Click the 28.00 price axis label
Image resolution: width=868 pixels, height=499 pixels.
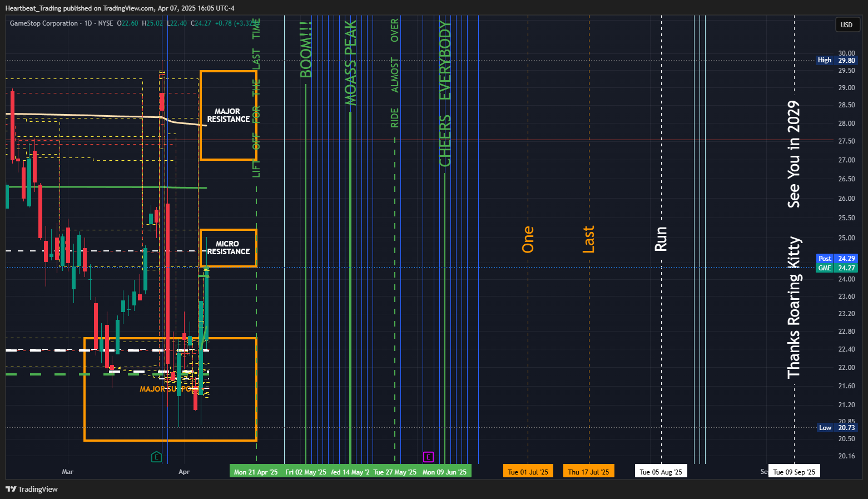[x=847, y=123]
